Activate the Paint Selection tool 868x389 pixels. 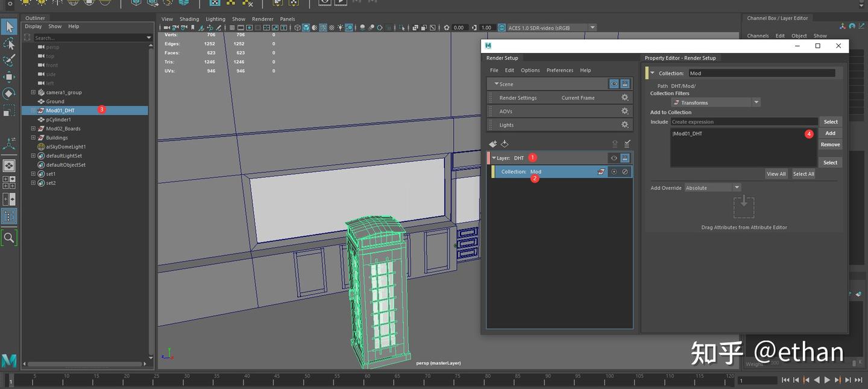[9, 60]
